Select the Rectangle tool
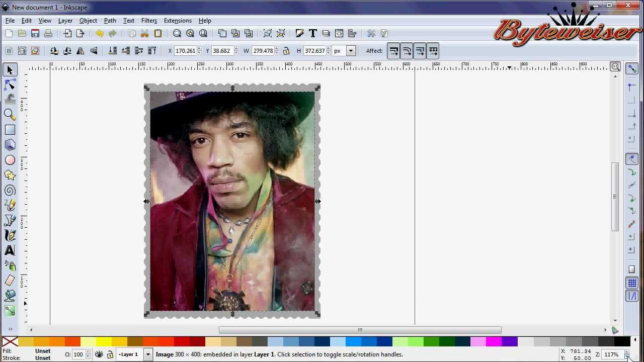This screenshot has width=644, height=362. (x=10, y=130)
